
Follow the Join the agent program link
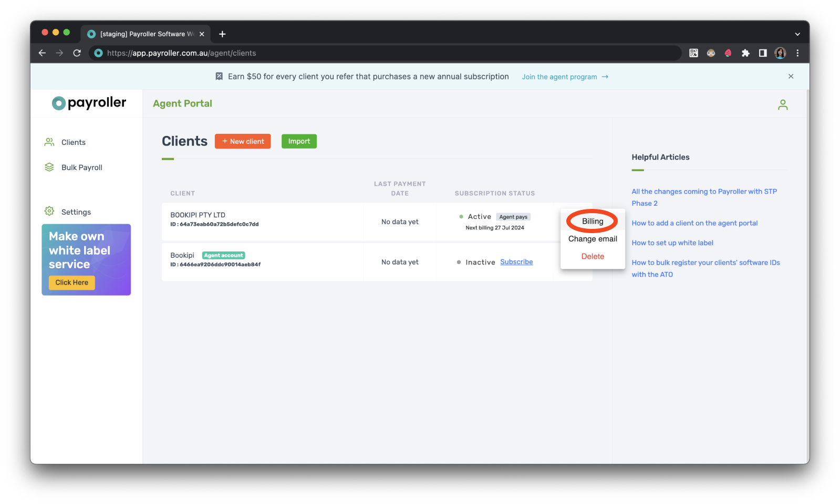coord(565,77)
